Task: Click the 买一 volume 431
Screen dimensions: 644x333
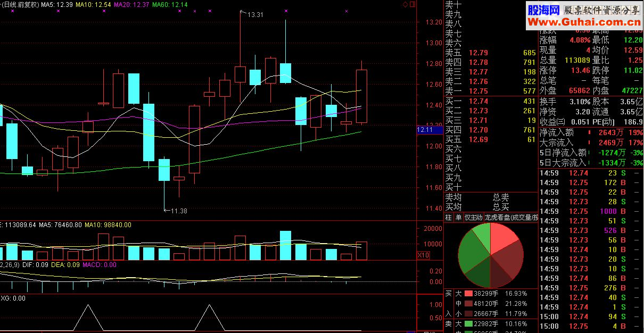Action: click(x=529, y=101)
